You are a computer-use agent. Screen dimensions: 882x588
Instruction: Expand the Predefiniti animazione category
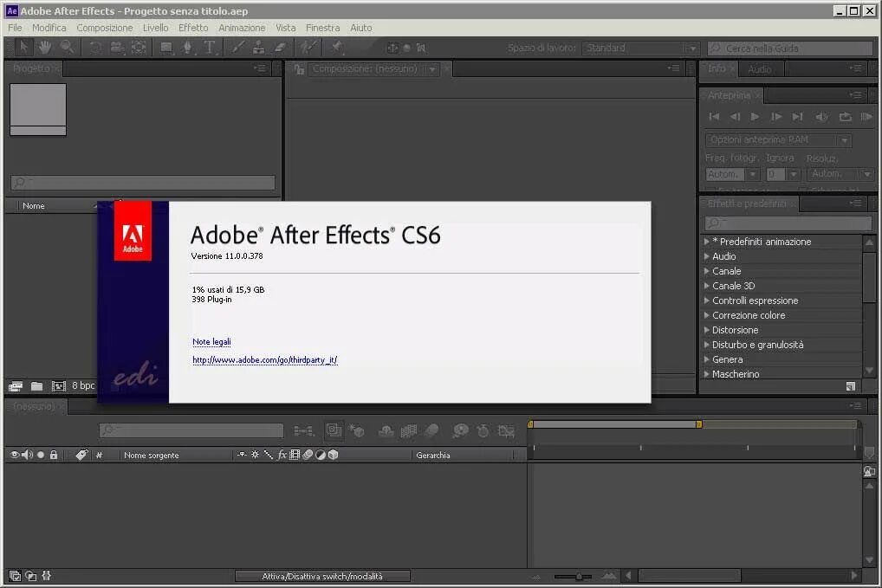click(706, 242)
